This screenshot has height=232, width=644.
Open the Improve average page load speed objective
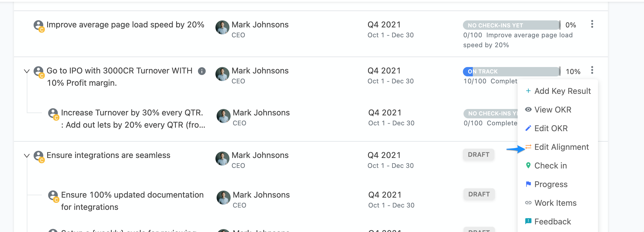pos(125,25)
